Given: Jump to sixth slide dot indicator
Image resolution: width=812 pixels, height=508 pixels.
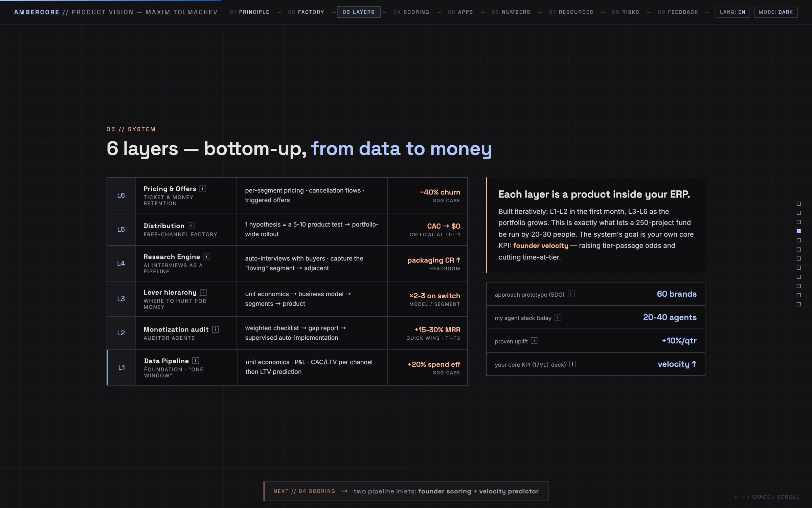Looking at the screenshot, I should tap(799, 250).
